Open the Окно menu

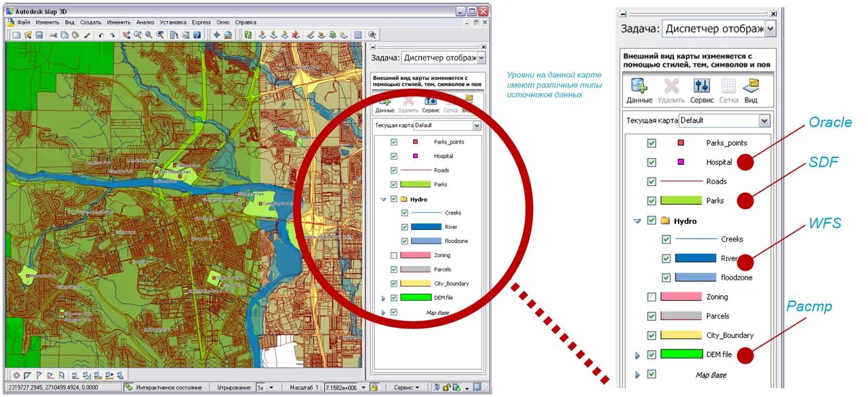[x=222, y=22]
